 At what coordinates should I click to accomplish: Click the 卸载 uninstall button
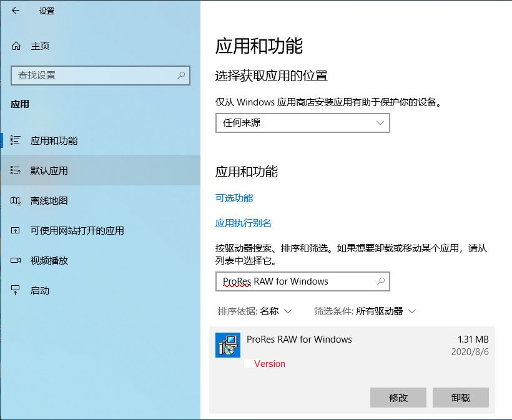tap(460, 398)
